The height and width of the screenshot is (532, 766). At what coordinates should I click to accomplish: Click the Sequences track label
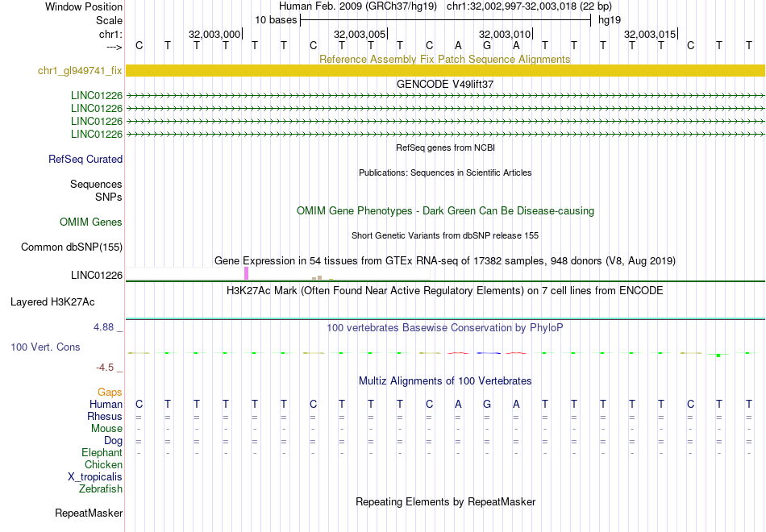(x=96, y=184)
